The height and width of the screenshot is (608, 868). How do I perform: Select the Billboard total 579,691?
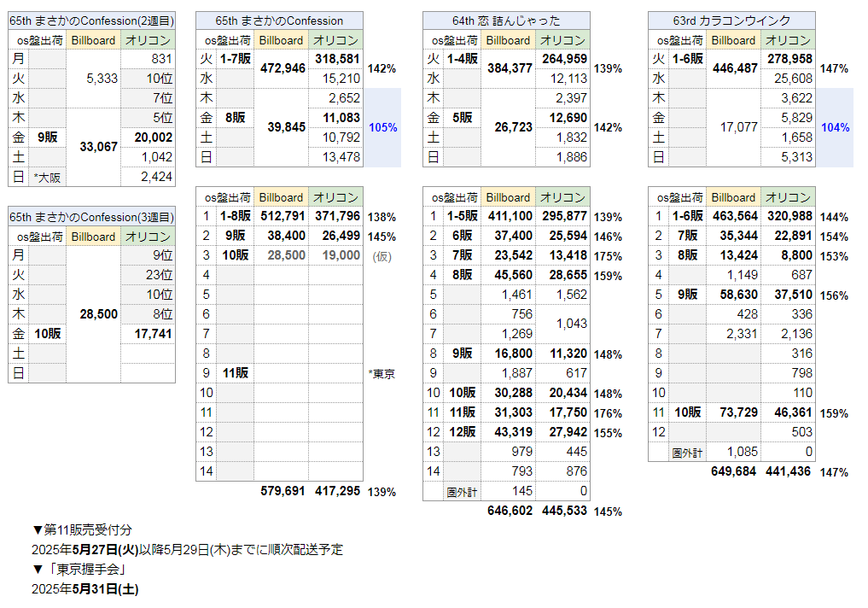pos(283,491)
